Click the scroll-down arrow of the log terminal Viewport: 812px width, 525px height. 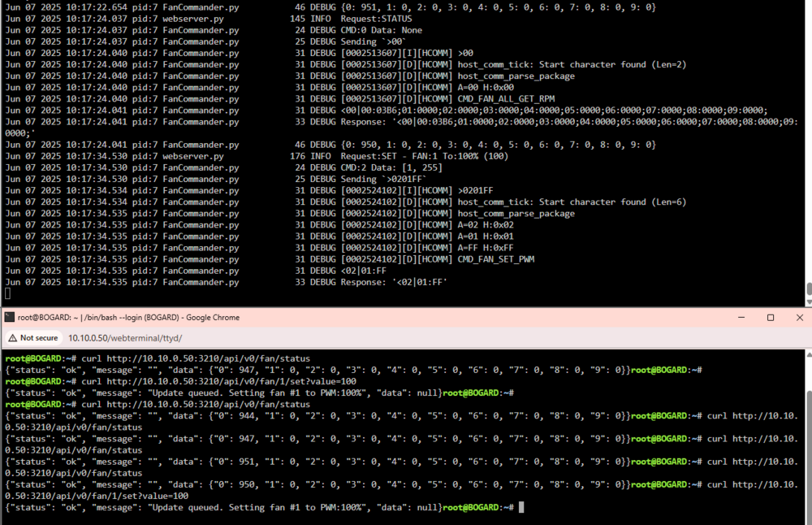point(809,302)
